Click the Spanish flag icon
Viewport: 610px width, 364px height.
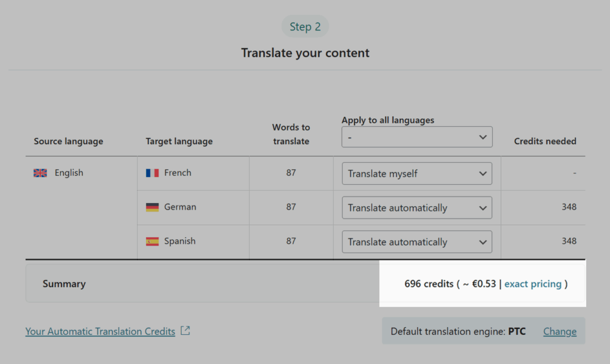(152, 241)
